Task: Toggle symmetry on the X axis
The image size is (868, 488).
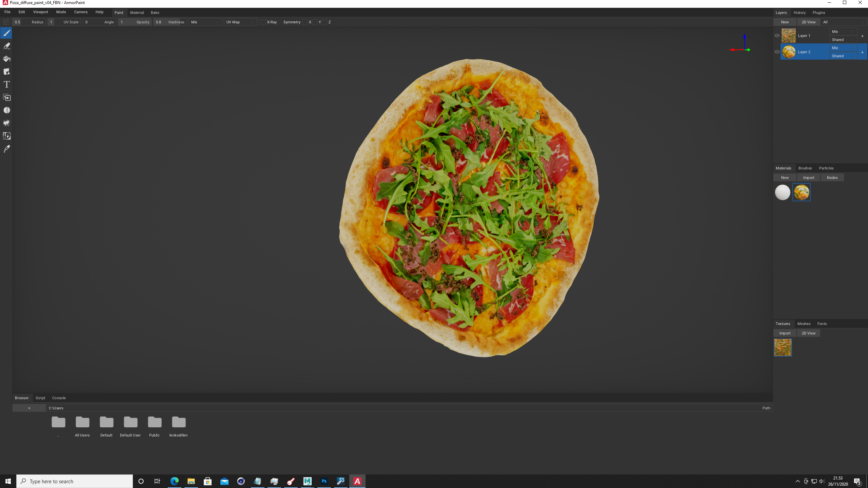Action: 305,22
